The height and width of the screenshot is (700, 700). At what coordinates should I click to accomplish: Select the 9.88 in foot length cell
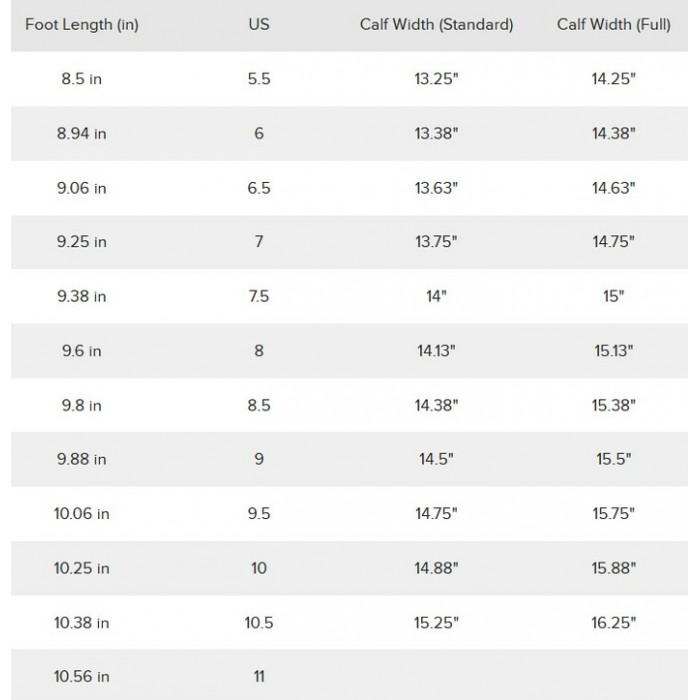pos(82,459)
